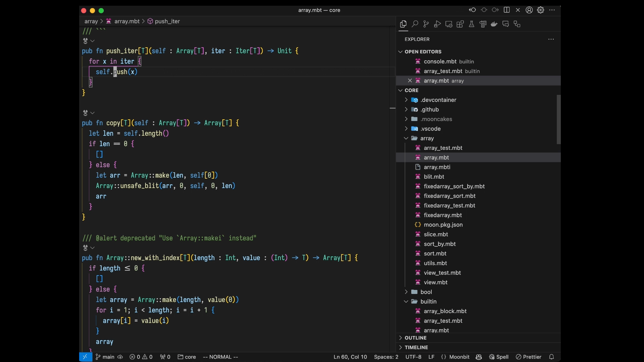Open the Extensions view

[460, 24]
